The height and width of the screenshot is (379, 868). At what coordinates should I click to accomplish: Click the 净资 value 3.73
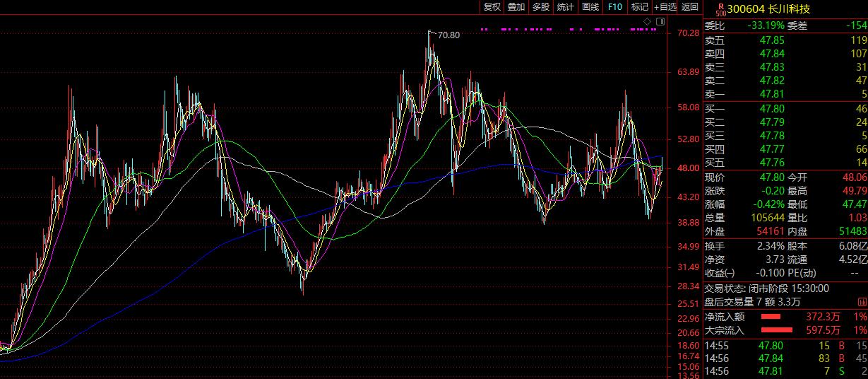(775, 260)
